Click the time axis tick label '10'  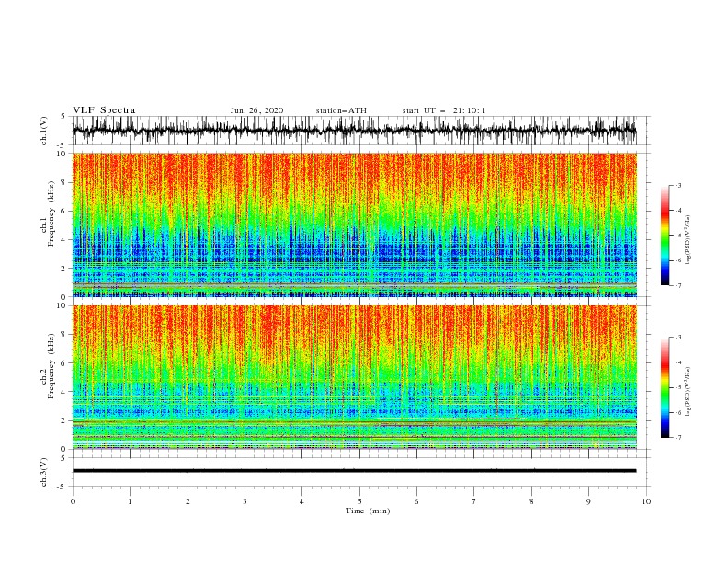click(x=646, y=501)
